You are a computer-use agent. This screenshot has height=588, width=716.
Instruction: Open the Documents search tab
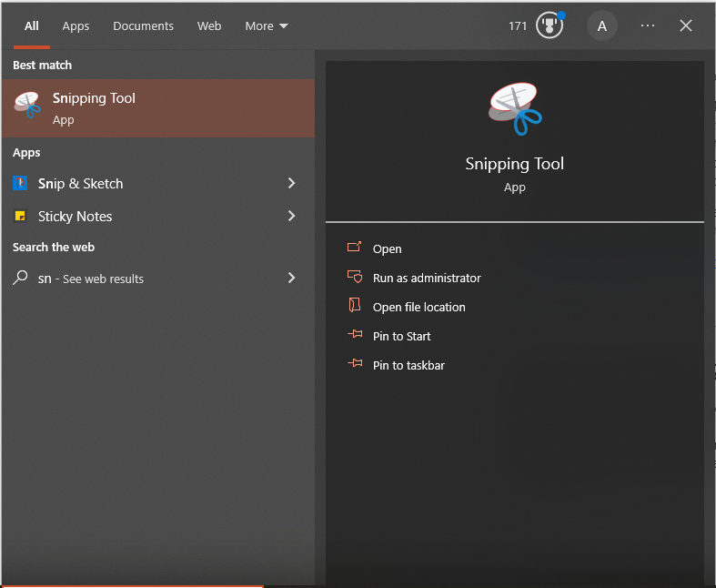(x=144, y=26)
